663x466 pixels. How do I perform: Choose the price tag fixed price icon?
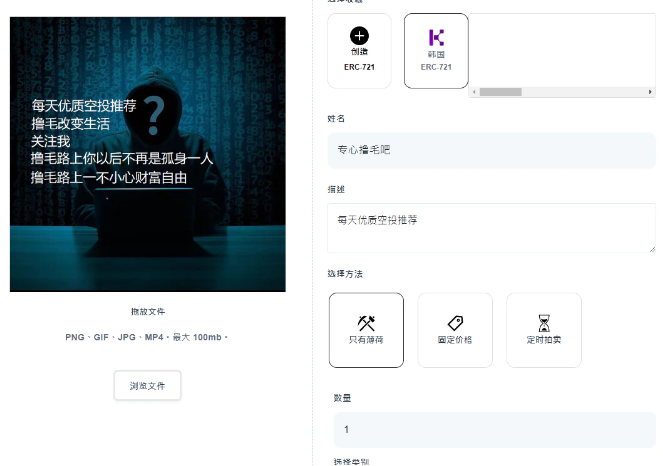(455, 323)
